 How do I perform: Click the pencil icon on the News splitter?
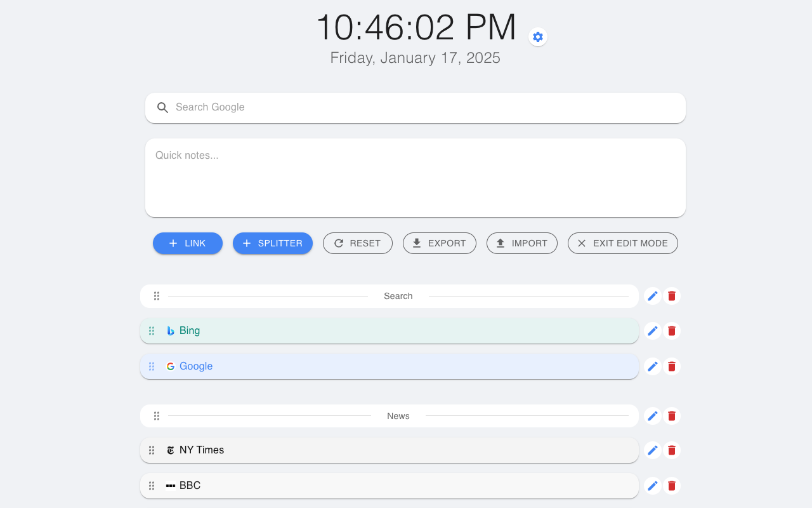(652, 415)
